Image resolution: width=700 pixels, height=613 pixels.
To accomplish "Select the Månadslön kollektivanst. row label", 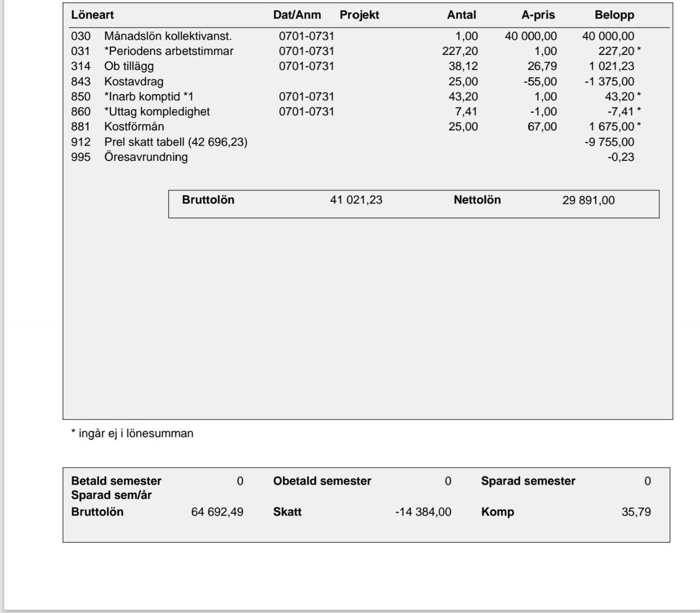I will (168, 36).
